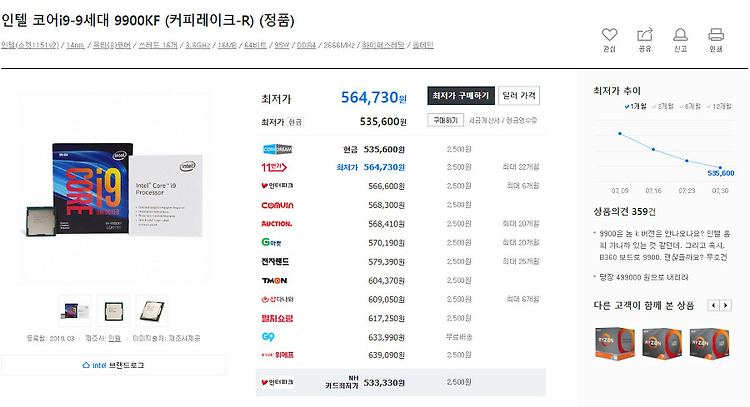The height and width of the screenshot is (407, 750).
Task: Open the 하이퍼스레딩 spec link
Action: pyautogui.click(x=383, y=45)
